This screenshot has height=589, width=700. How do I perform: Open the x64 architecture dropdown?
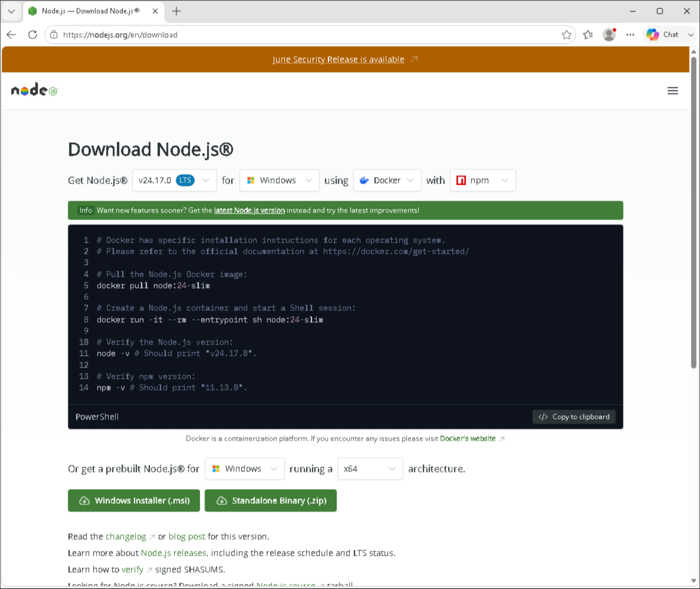(x=370, y=469)
